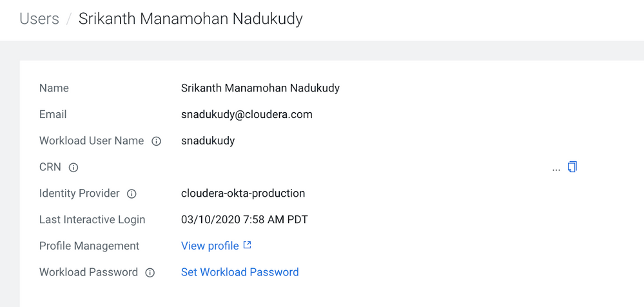Click the Last Interactive Login label
Viewport: 644px width, 307px height.
point(92,219)
